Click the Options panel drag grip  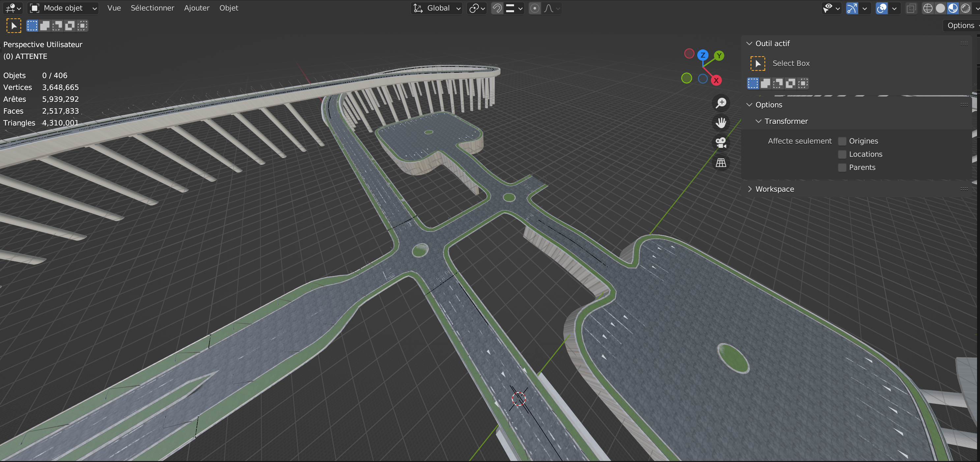[964, 105]
